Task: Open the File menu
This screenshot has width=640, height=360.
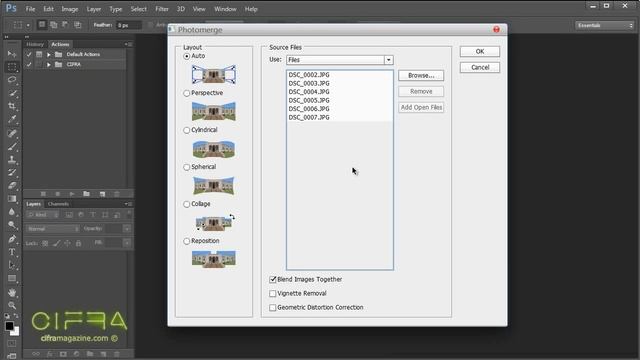Action: (x=30, y=9)
